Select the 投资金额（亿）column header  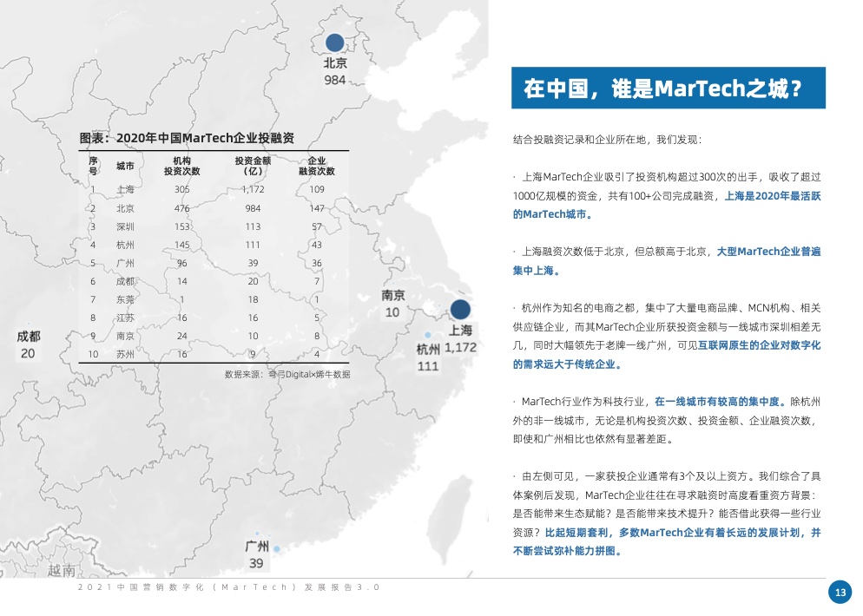pyautogui.click(x=253, y=166)
